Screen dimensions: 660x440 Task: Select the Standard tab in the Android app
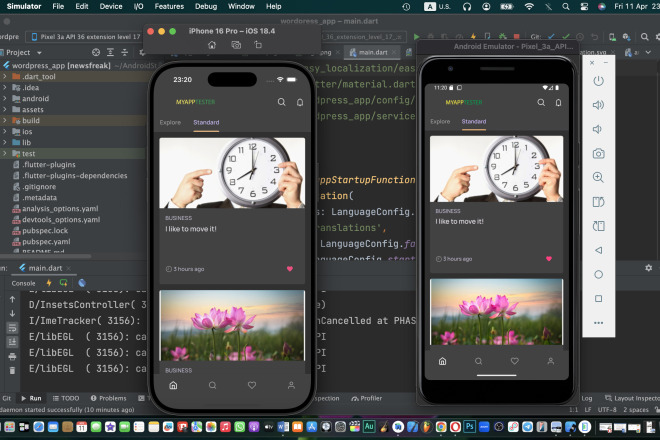tap(474, 121)
